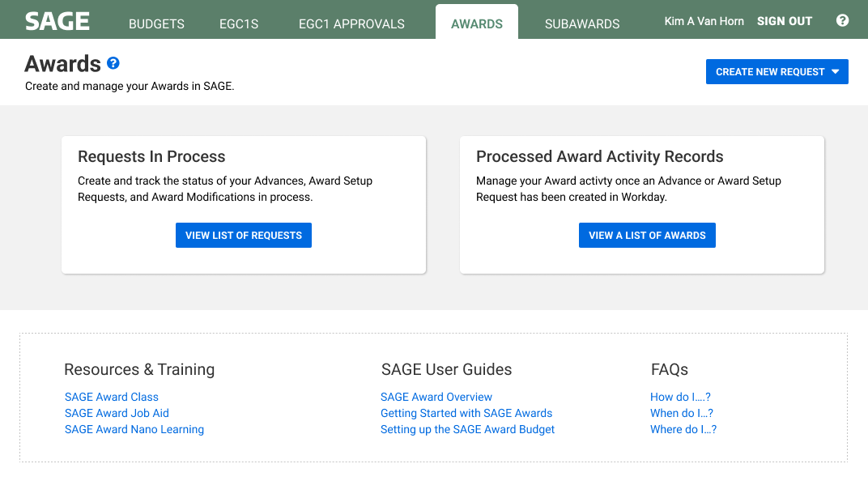Open SAGE Award Class link
Viewport: 868px width, 485px height.
112,397
